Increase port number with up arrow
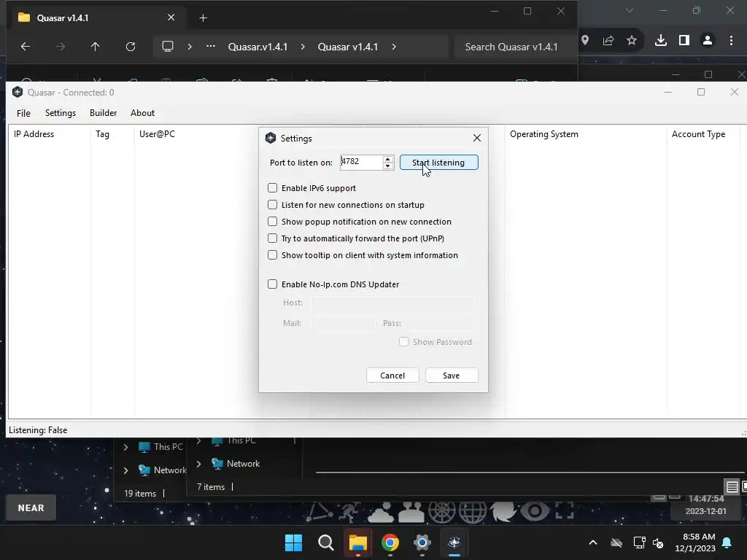Viewport: 747px width, 560px height. tap(388, 159)
